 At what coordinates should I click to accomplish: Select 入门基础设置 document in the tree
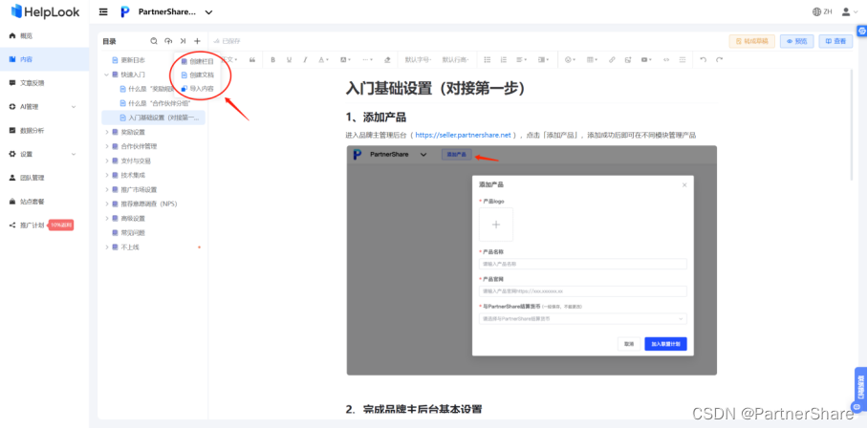pyautogui.click(x=153, y=118)
